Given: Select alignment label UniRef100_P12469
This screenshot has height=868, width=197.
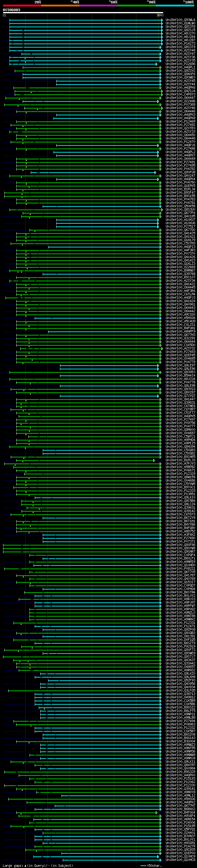Looking at the screenshot, I should click(180, 121).
